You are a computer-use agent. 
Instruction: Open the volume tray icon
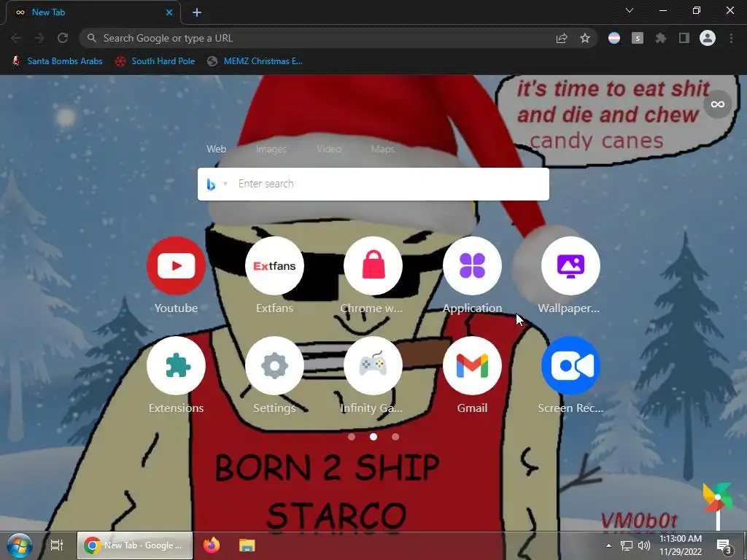click(x=643, y=545)
